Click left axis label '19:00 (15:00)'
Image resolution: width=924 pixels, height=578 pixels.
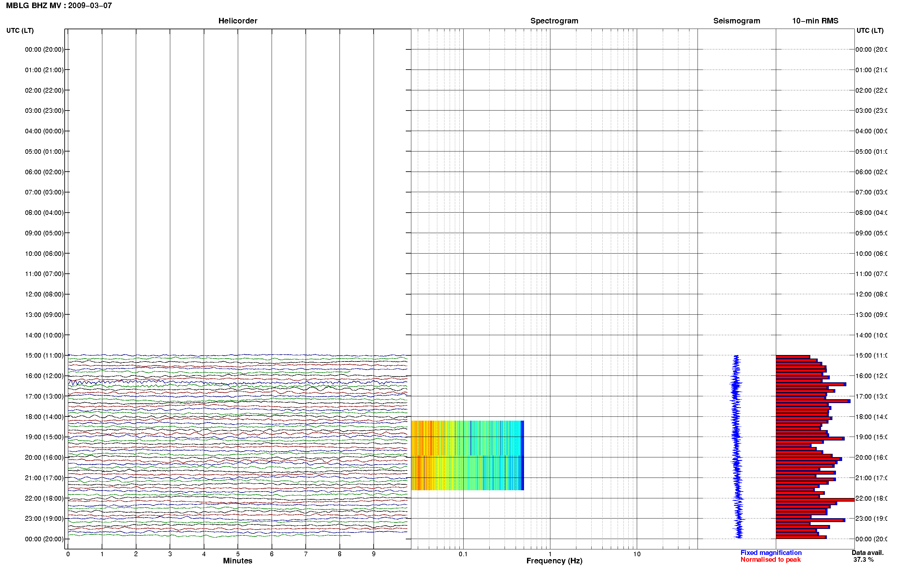coord(44,437)
